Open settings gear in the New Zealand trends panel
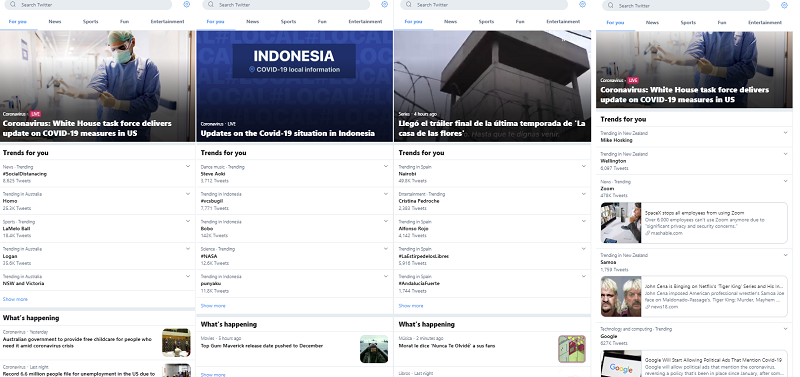 [784, 6]
